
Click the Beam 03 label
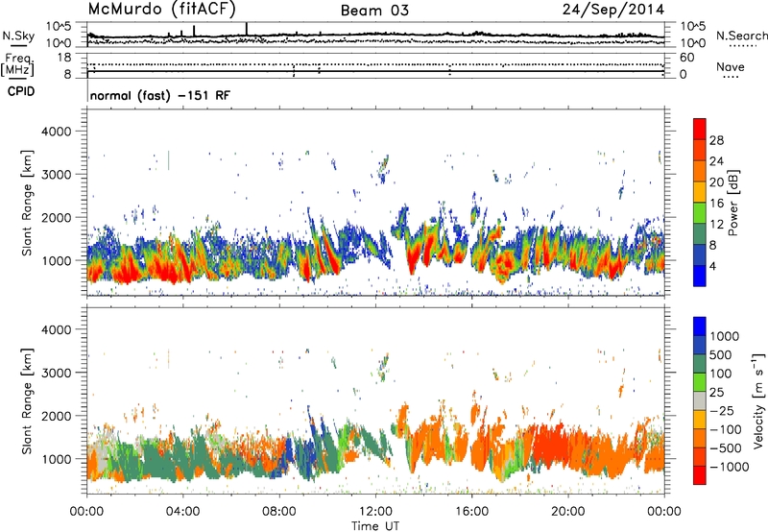click(374, 11)
